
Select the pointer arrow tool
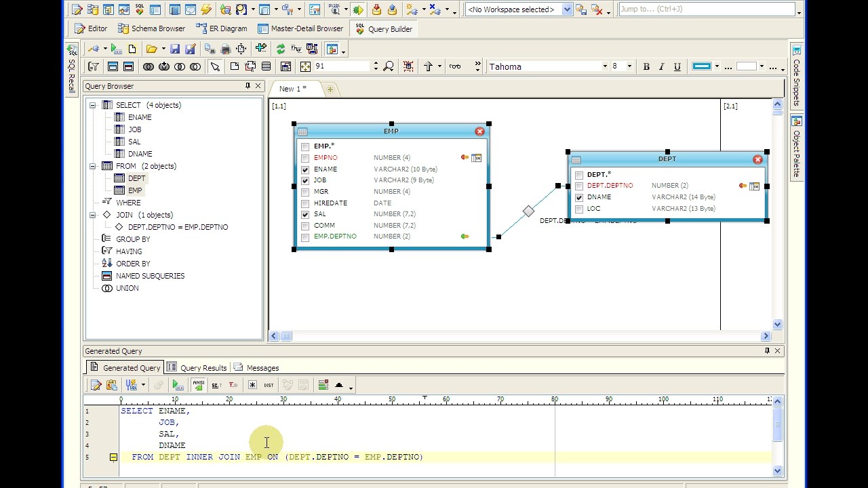point(215,66)
